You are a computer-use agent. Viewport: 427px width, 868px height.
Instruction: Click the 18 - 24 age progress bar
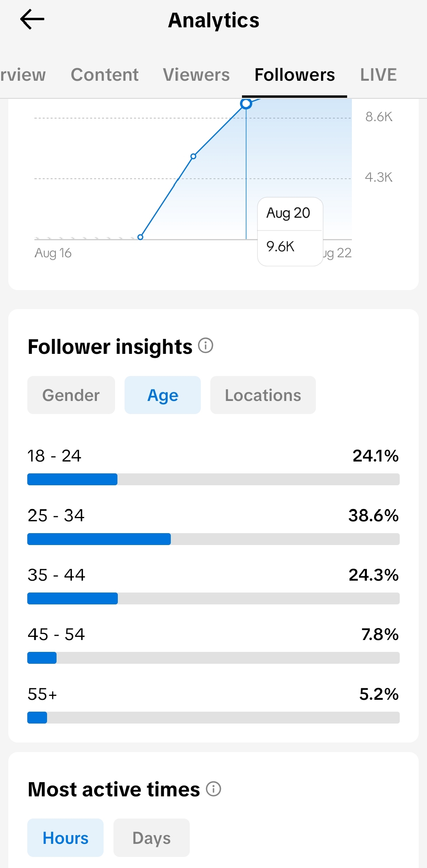213,479
